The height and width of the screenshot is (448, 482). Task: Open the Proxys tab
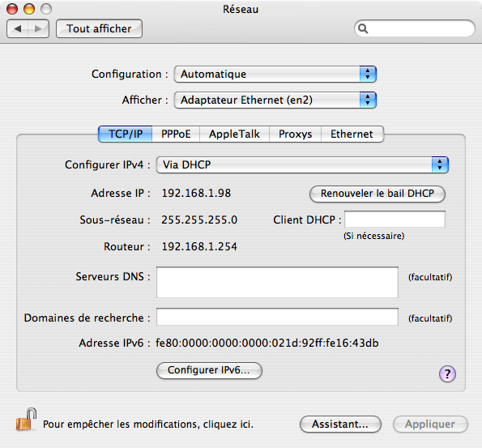point(296,134)
